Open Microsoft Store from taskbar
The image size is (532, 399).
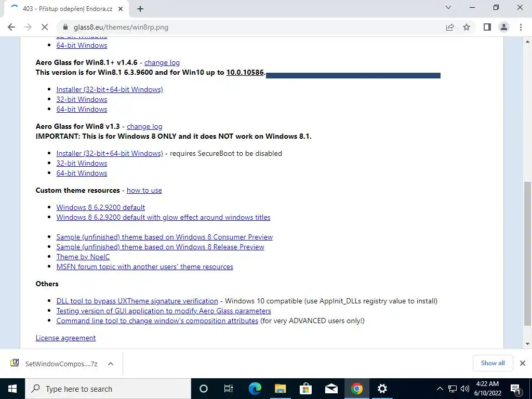pos(305,389)
